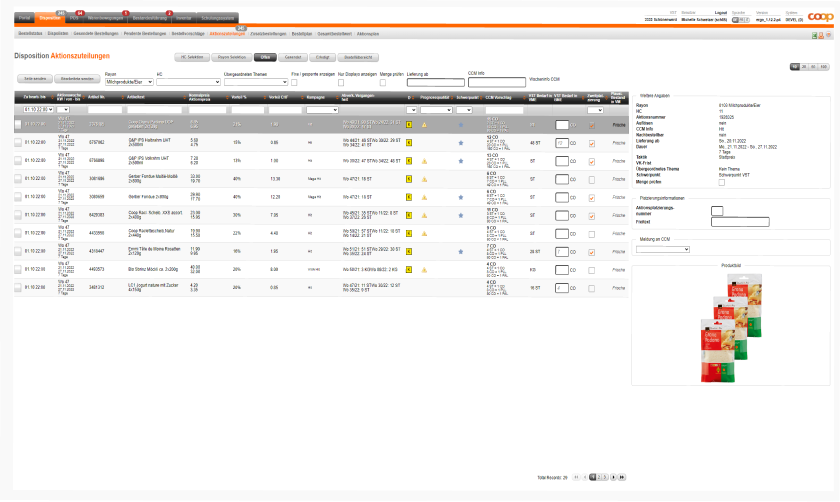Go to the previous page arrow

(584, 477)
